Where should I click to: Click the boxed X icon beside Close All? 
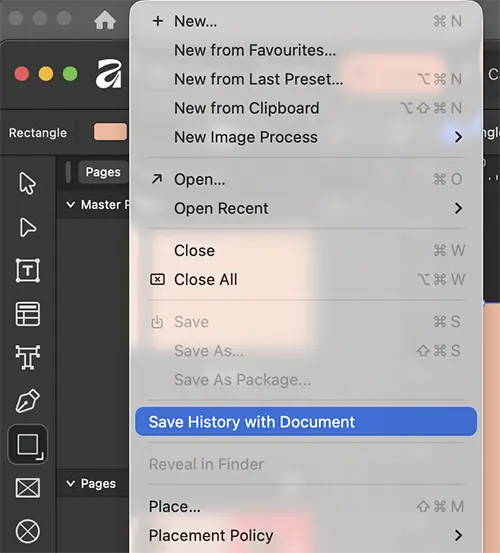157,280
